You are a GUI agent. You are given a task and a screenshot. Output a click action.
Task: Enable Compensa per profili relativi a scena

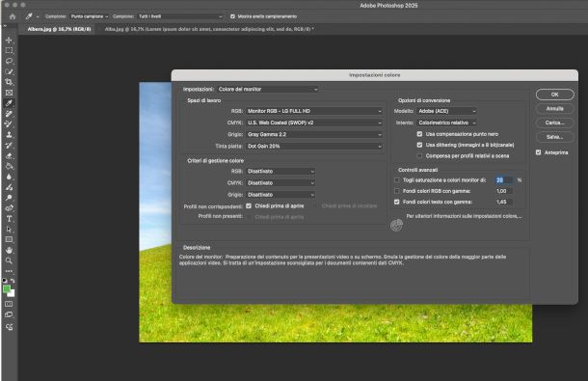[419, 156]
